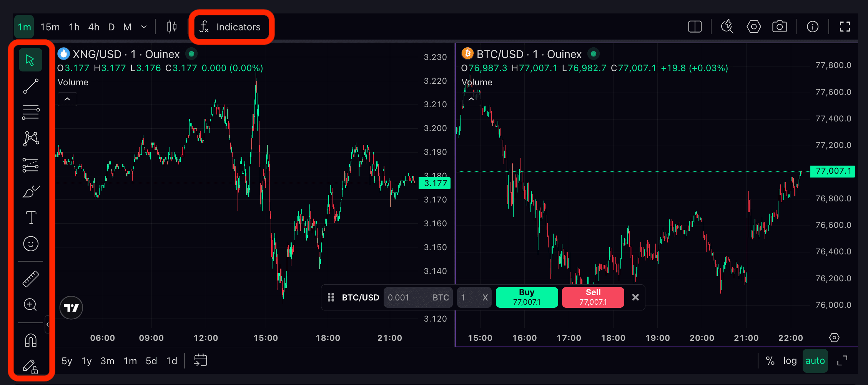Open the Indicators dialog
The image size is (868, 385).
[231, 27]
